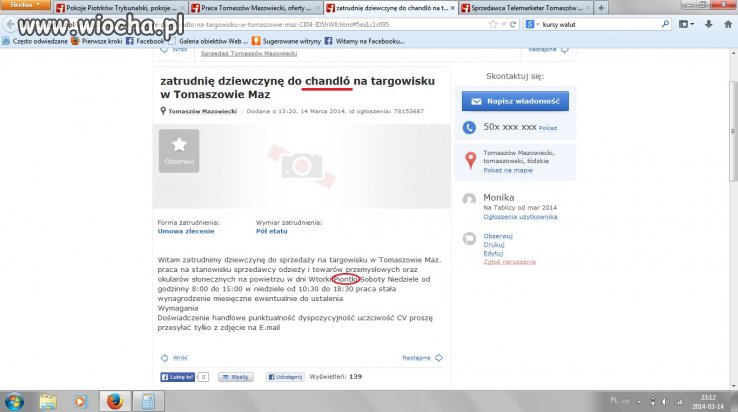This screenshot has width=738, height=412.
Task: Open the bookmarks menu icon
Action: tap(686, 24)
